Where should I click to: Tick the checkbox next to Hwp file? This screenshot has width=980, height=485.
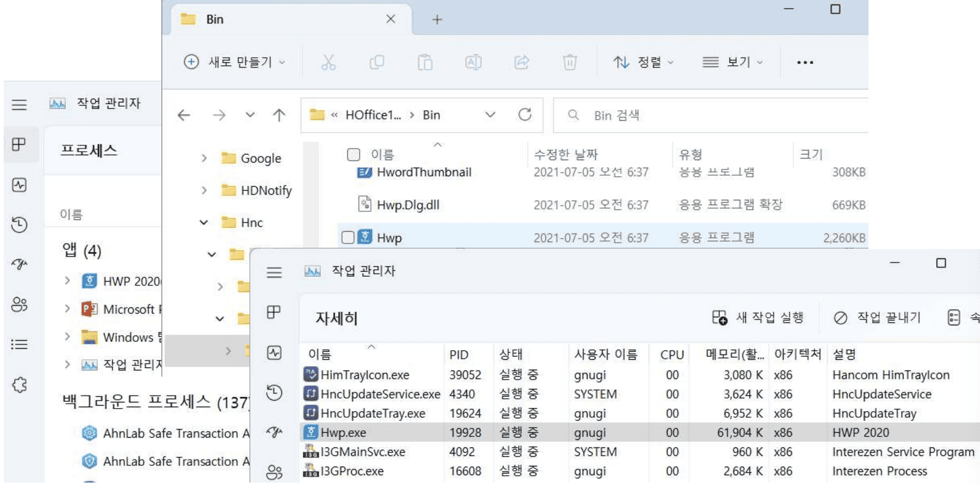click(x=348, y=238)
